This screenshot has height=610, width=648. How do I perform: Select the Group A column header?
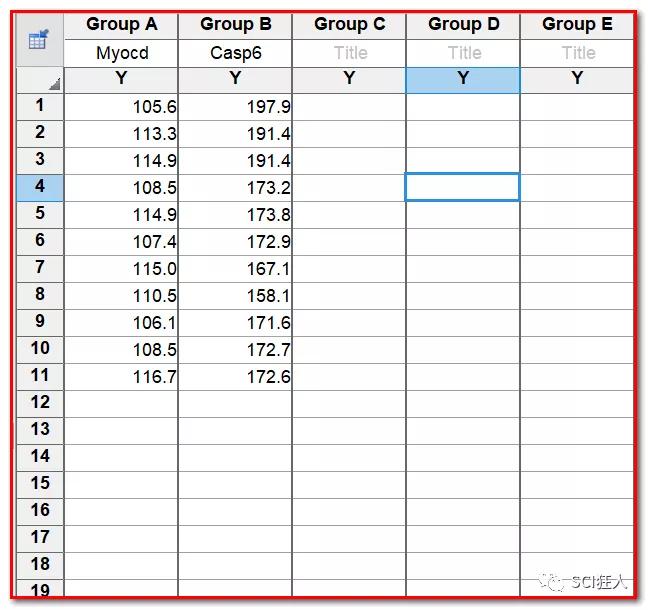121,25
